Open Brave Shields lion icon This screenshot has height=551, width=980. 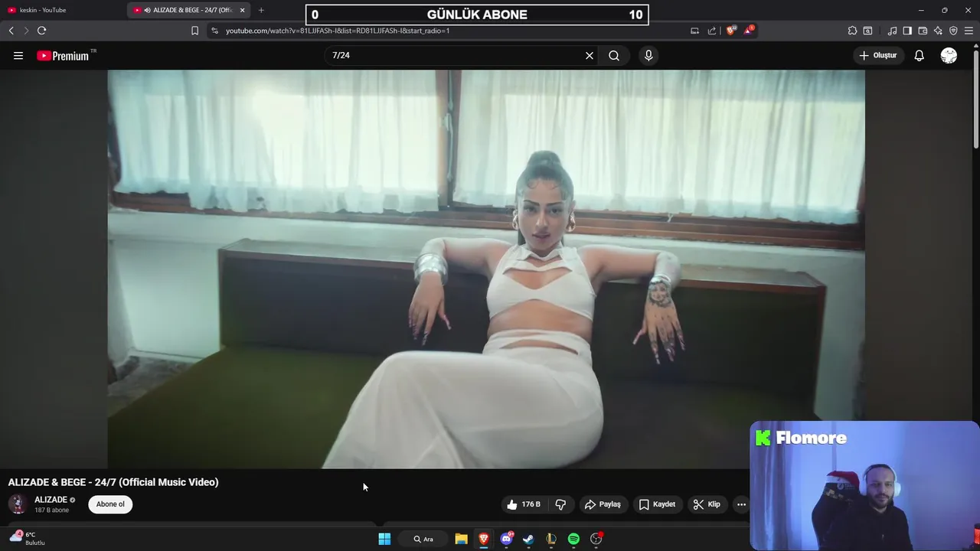[731, 31]
